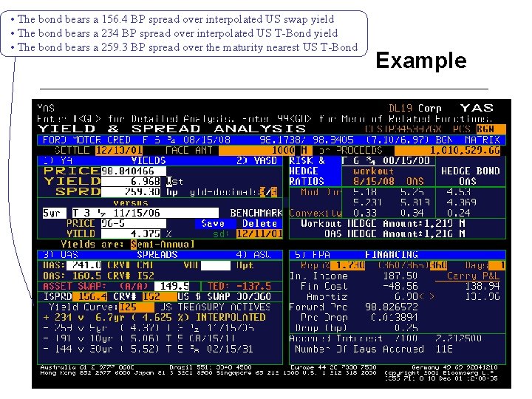Click the benchmark bond field T 3 1/2 11/15/06

pos(146,213)
